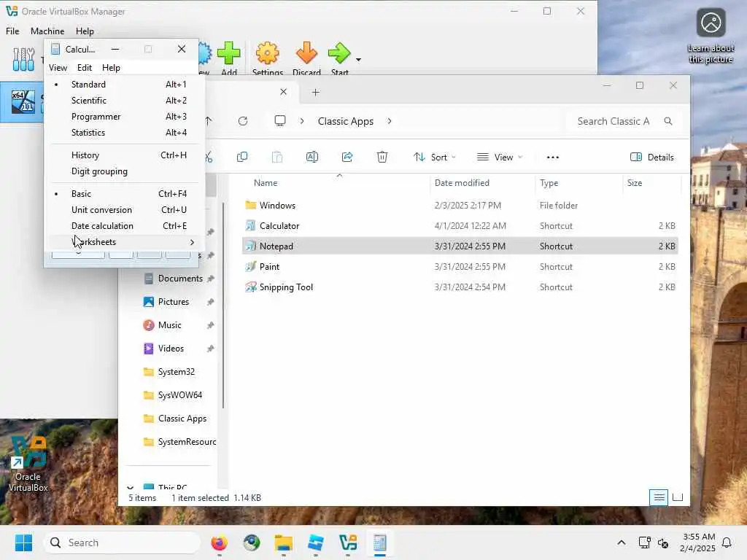This screenshot has width=747, height=560.
Task: Click the Rename icon in Explorer toolbar
Action: (x=312, y=157)
